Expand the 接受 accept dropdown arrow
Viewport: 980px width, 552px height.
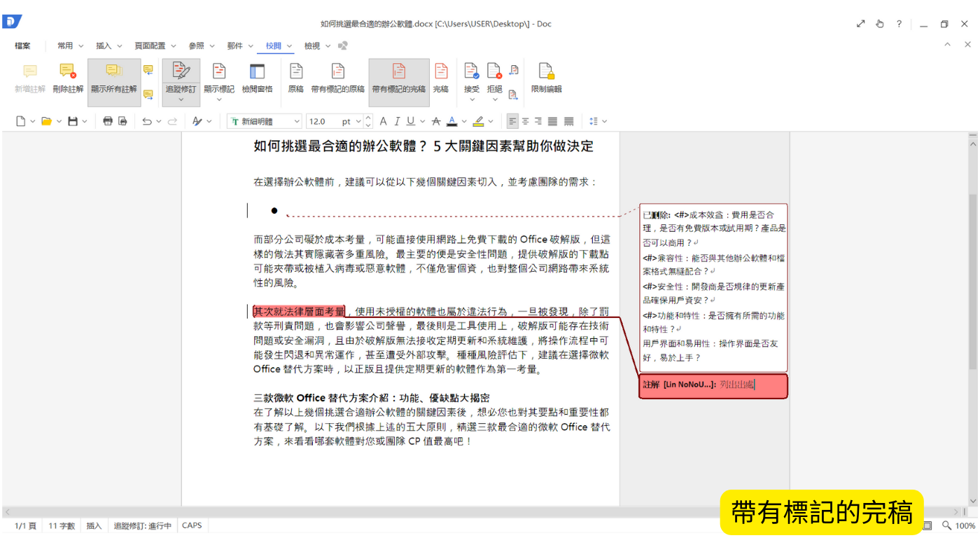pyautogui.click(x=472, y=99)
